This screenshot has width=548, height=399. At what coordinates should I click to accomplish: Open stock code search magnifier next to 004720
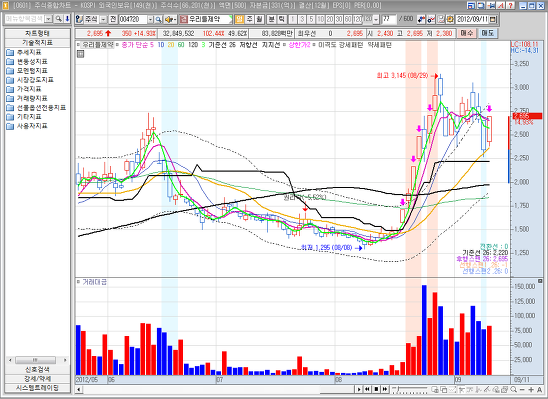pos(158,20)
